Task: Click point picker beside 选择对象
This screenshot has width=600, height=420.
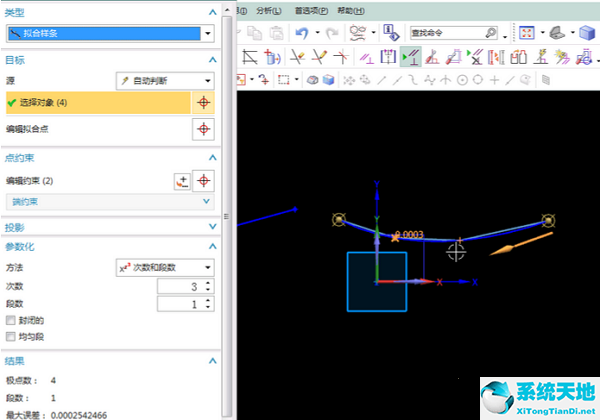Action: 203,103
